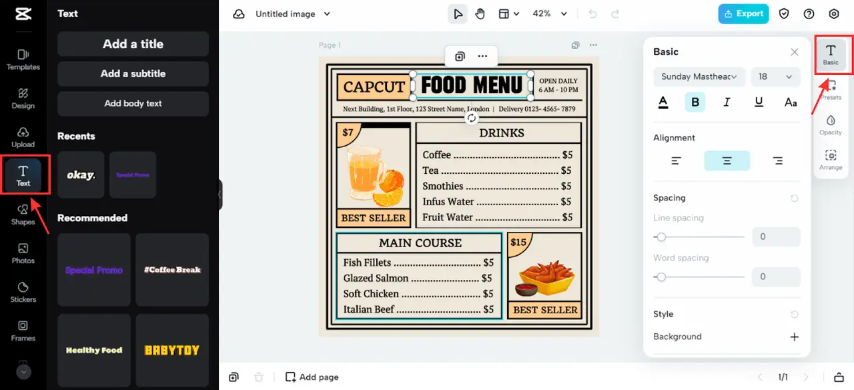Choose the recent Special Promo text thumbnail
Screen dimensions: 854x390
[x=133, y=175]
